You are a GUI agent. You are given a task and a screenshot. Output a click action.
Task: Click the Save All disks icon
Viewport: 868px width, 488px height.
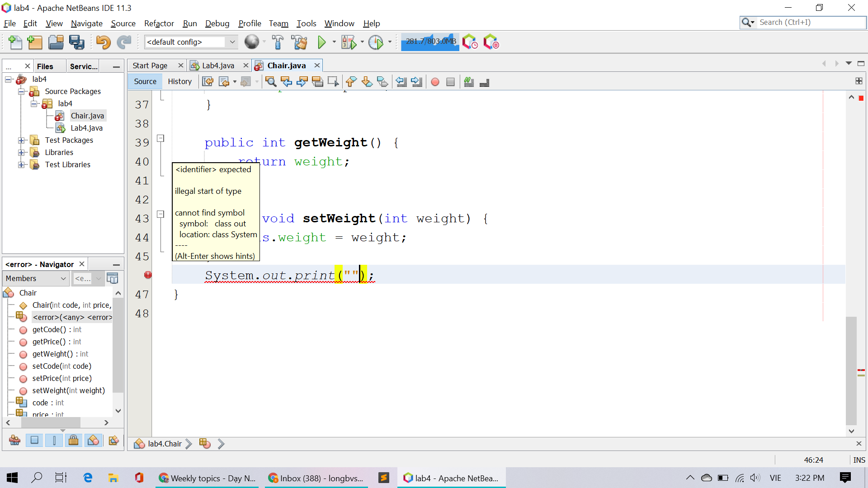pos(76,42)
